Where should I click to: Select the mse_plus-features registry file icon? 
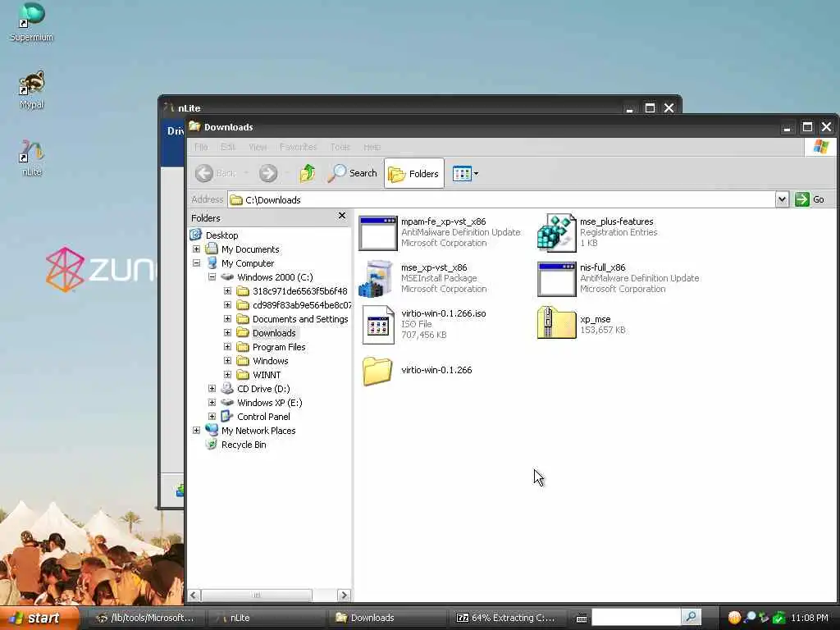(556, 233)
